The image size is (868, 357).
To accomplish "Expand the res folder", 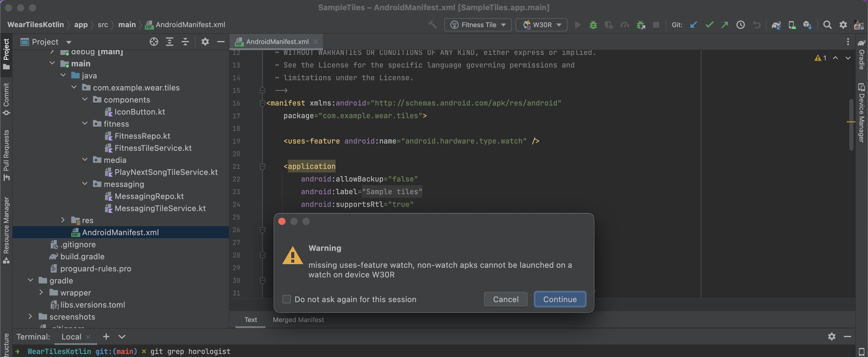I will (63, 220).
